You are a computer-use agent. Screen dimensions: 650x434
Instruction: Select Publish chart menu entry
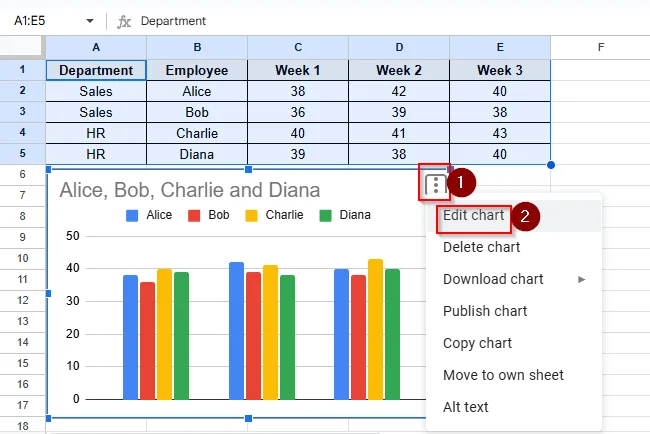[514, 311]
